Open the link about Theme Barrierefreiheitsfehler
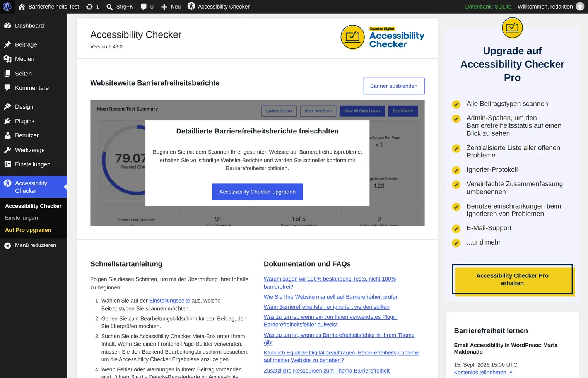This screenshot has height=378, width=588. (x=339, y=339)
